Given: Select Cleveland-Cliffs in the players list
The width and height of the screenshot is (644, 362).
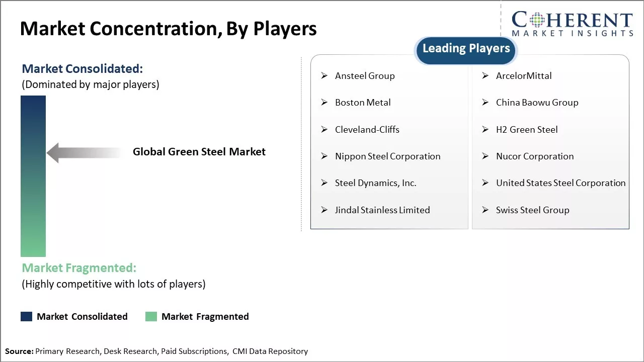Looking at the screenshot, I should point(367,130).
